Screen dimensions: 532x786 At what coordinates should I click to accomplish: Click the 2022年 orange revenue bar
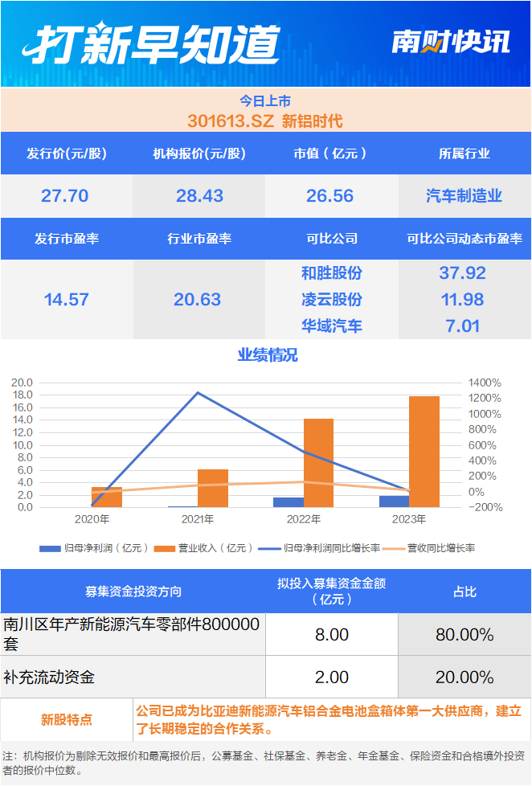[x=318, y=463]
